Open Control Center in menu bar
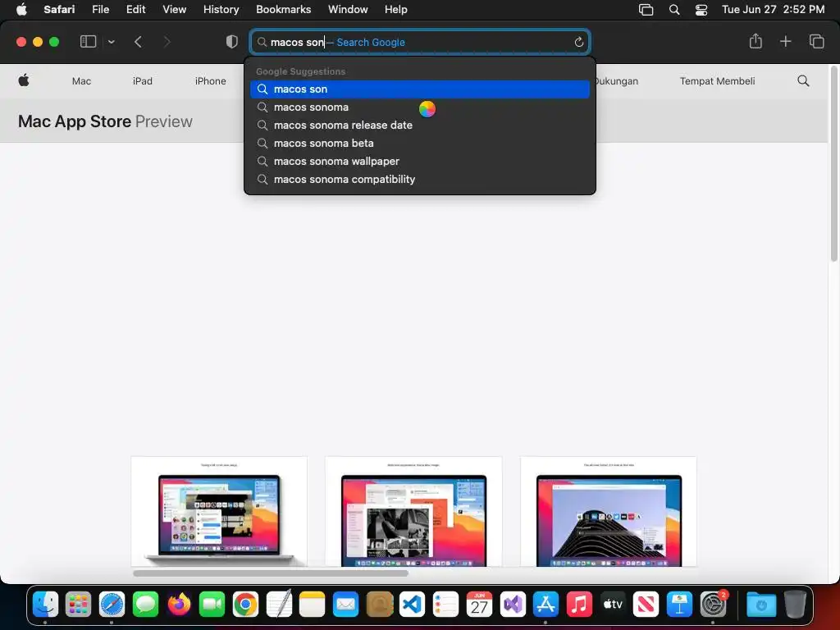 coord(701,10)
